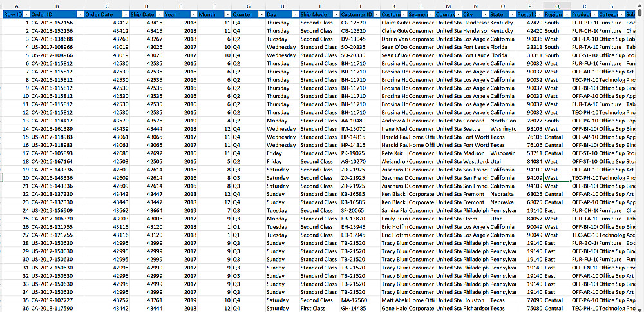Image resolution: width=644 pixels, height=312 pixels.
Task: Click the city cell Madison
Action: coord(475,153)
